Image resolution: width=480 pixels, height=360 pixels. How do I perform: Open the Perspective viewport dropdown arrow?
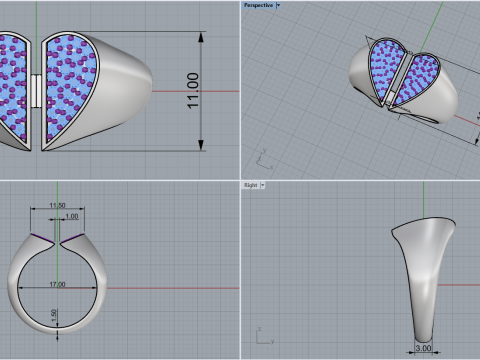278,5
